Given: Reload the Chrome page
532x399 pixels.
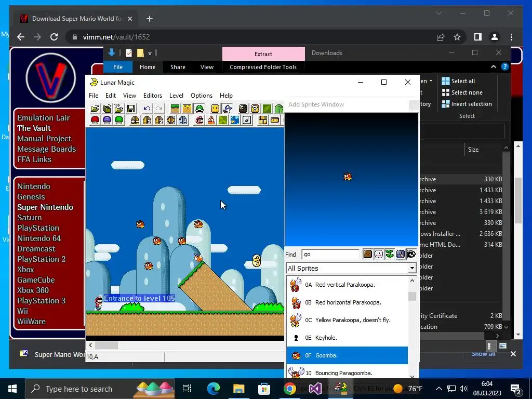Looking at the screenshot, I should point(54,37).
